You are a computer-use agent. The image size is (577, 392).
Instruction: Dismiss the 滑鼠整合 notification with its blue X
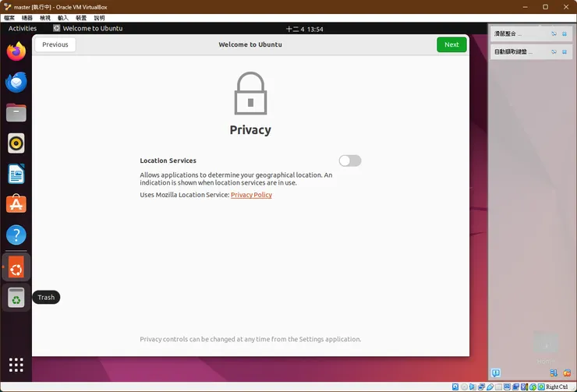(x=565, y=34)
